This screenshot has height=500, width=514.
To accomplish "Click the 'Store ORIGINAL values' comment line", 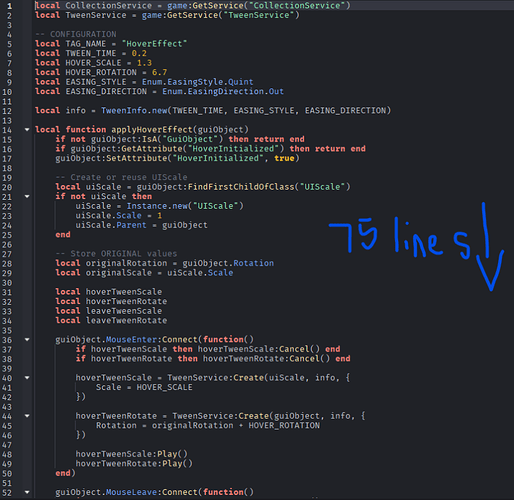I will [x=116, y=254].
